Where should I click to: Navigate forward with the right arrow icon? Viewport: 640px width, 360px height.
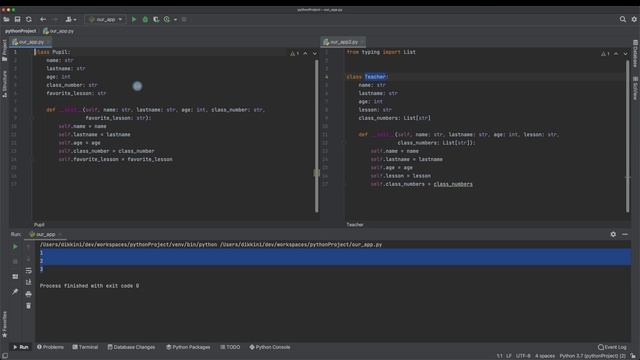[x=56, y=19]
